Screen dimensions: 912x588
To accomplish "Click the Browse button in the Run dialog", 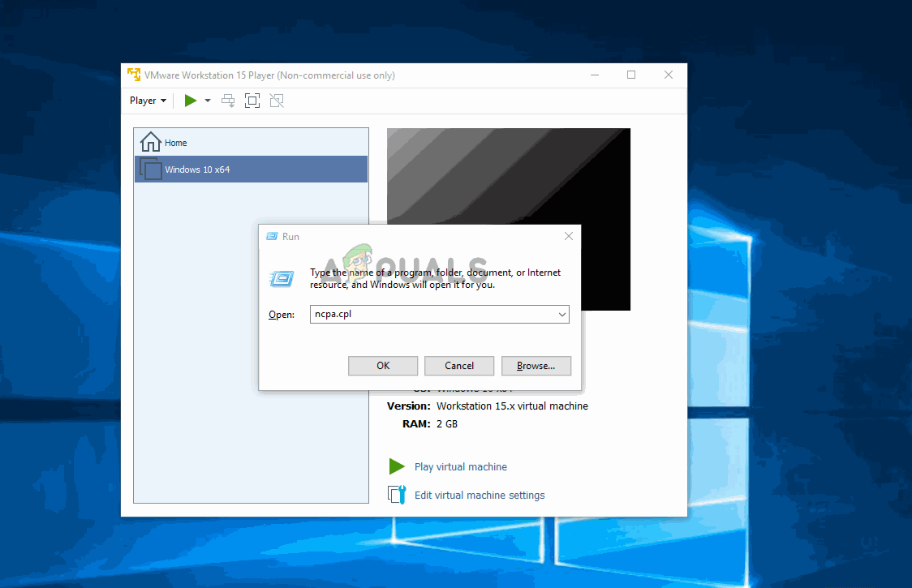I will (536, 366).
